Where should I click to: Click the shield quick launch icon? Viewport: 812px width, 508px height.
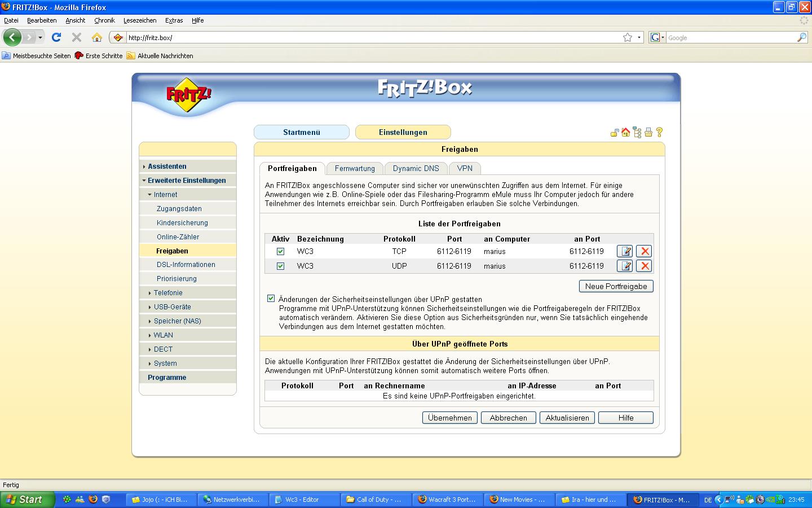(x=106, y=500)
